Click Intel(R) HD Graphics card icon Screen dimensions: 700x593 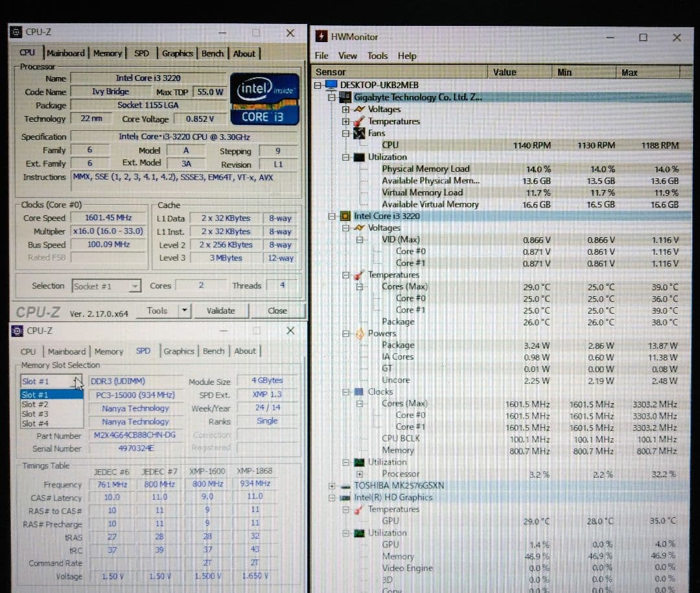point(345,498)
